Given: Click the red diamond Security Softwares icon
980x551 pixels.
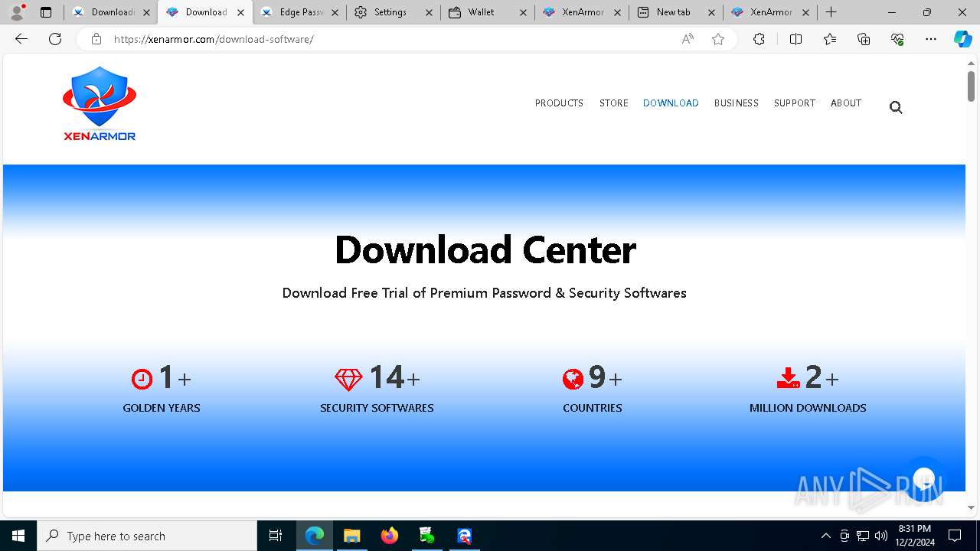Looking at the screenshot, I should (x=348, y=379).
